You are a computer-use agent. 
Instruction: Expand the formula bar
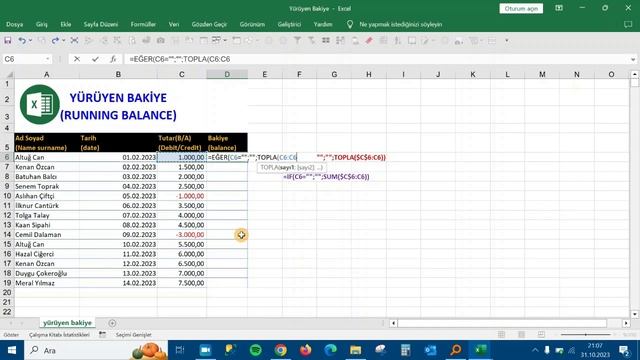click(x=633, y=59)
